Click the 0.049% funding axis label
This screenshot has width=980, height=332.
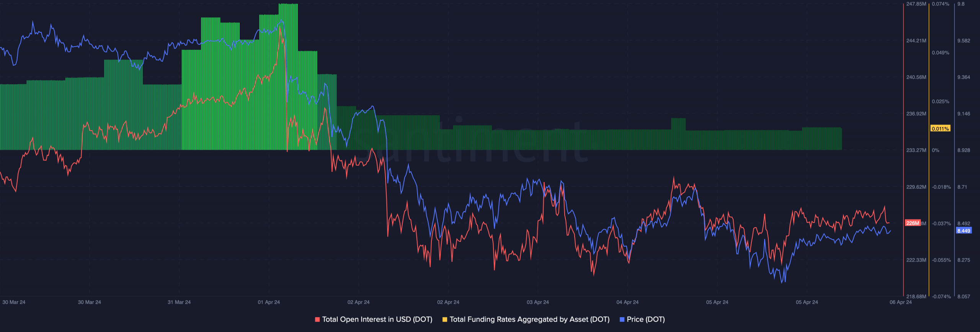941,53
